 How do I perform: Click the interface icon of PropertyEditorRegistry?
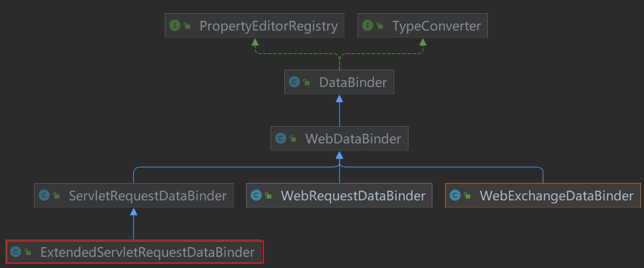coord(175,25)
